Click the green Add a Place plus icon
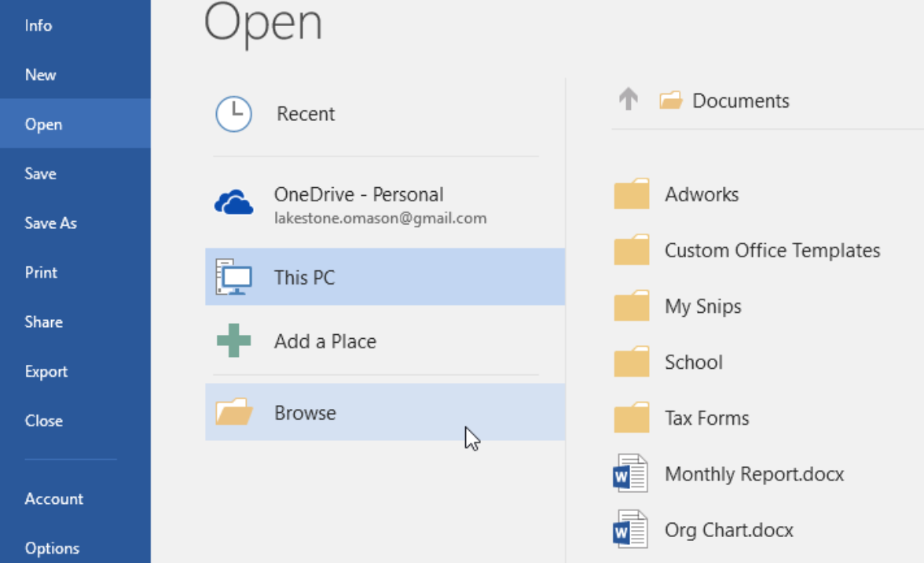 coord(233,341)
